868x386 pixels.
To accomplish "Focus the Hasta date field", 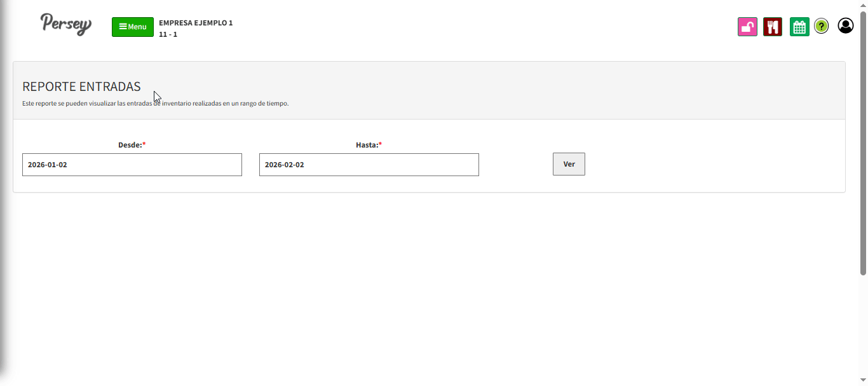I will point(369,165).
